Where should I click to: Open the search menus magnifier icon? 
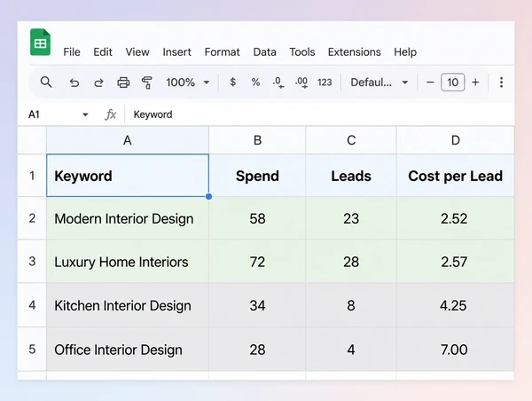tap(46, 83)
